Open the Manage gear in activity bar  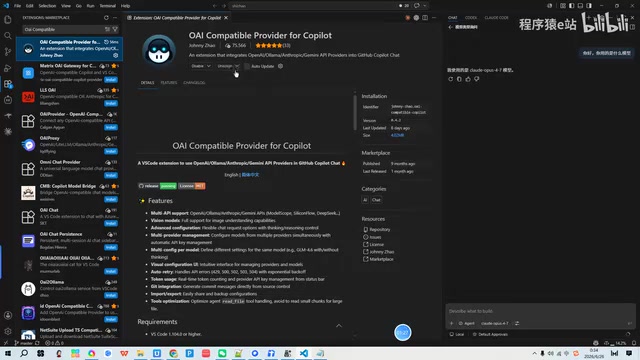coord(8,331)
